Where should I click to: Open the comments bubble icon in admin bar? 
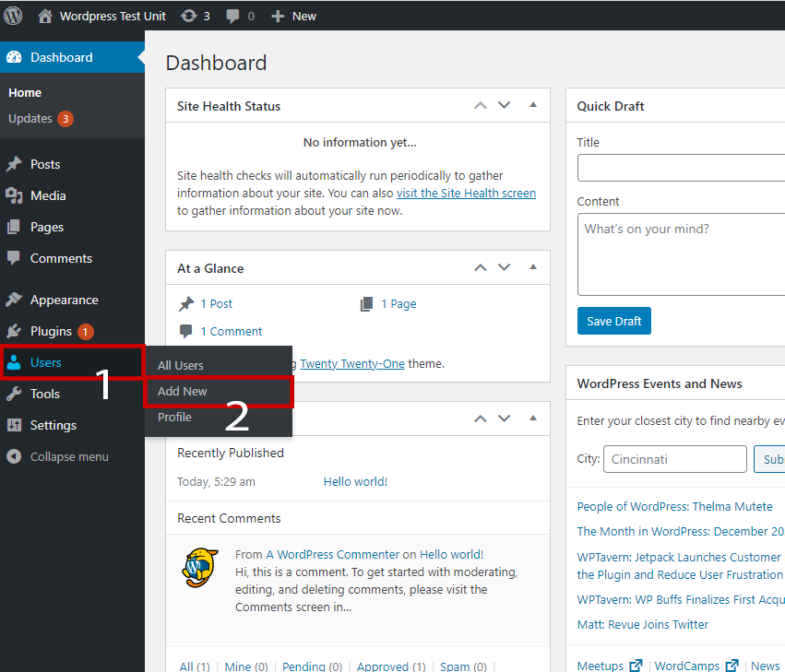(232, 16)
